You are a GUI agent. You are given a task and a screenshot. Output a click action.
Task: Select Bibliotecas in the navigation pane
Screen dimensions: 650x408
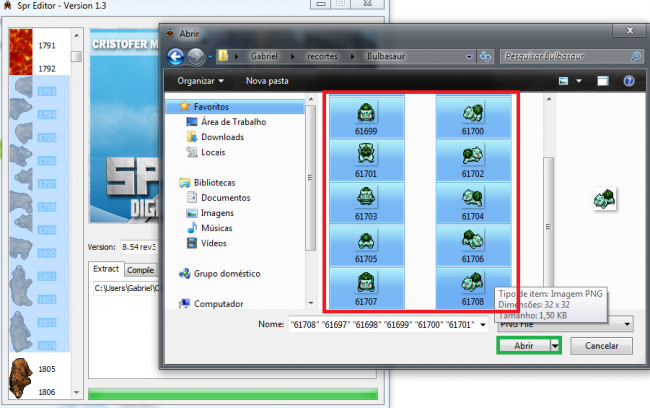point(214,182)
